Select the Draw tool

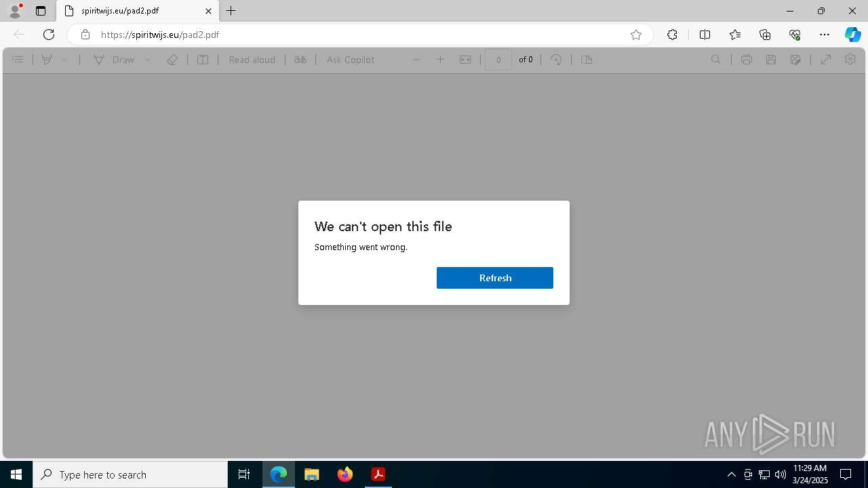tap(114, 60)
